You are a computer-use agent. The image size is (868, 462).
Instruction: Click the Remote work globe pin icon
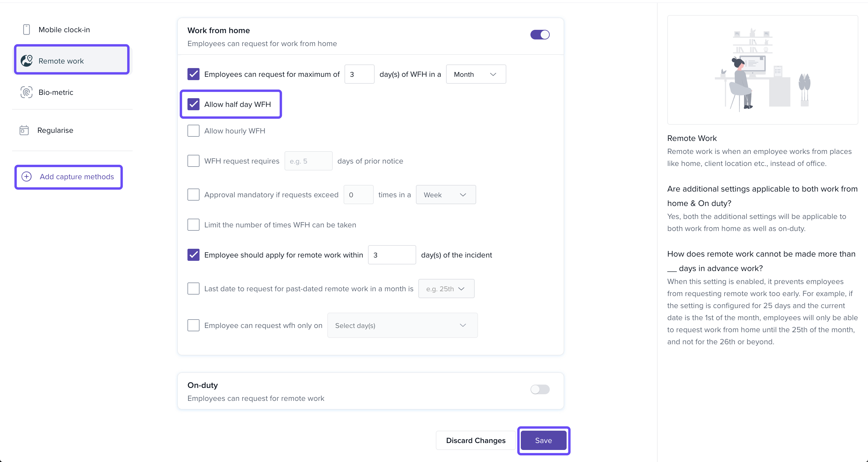point(27,61)
